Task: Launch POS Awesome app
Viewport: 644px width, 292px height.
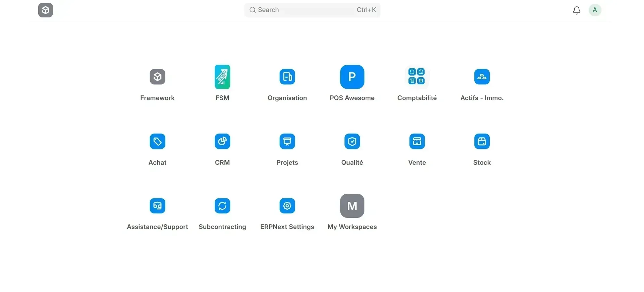Action: pyautogui.click(x=352, y=77)
